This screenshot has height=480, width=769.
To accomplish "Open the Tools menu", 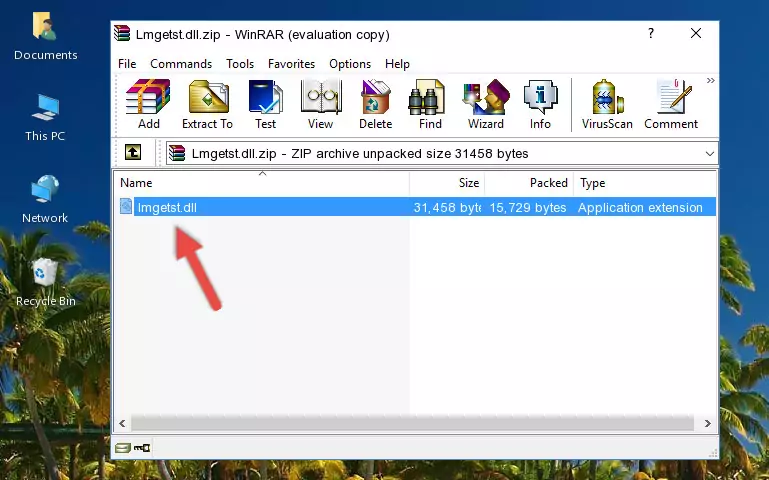I will tap(240, 64).
